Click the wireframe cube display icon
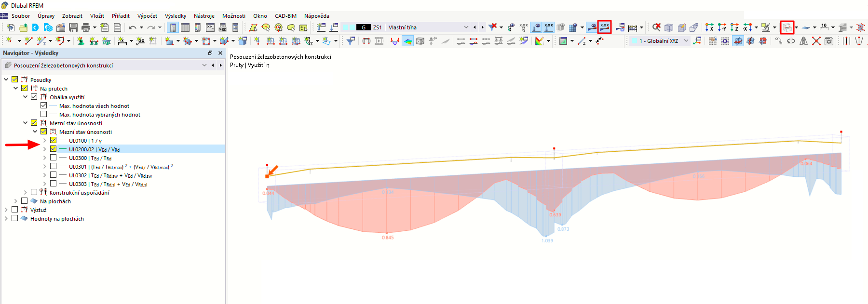The width and height of the screenshot is (868, 304). pos(669,27)
